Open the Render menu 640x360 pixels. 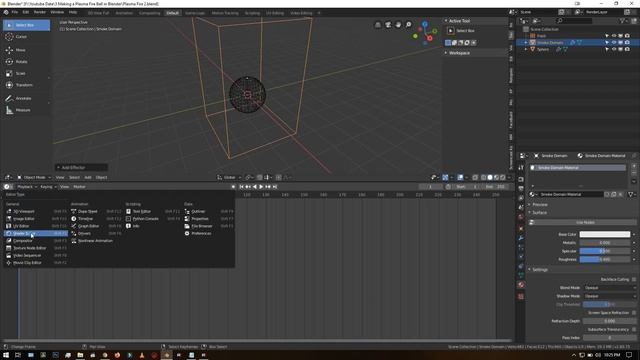[x=40, y=12]
